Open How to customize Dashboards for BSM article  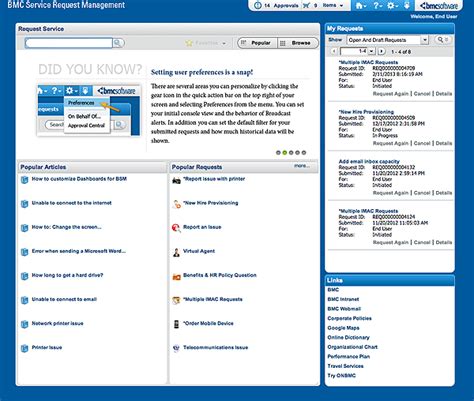(79, 179)
